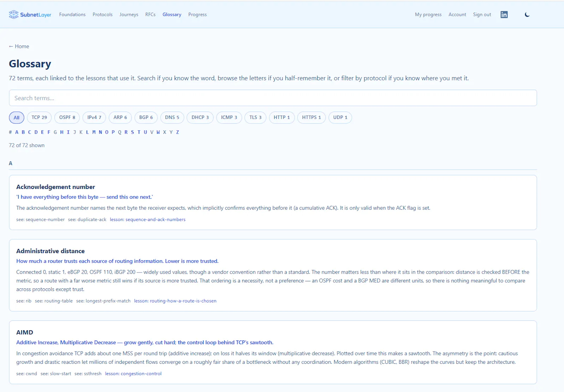Open the LinkedIn icon link
564x392 pixels.
[x=504, y=14]
